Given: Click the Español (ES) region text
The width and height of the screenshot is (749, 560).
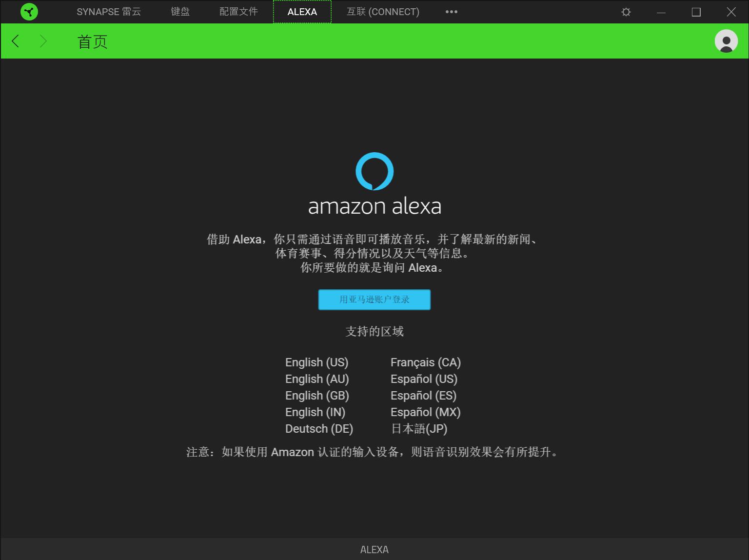Looking at the screenshot, I should click(424, 396).
